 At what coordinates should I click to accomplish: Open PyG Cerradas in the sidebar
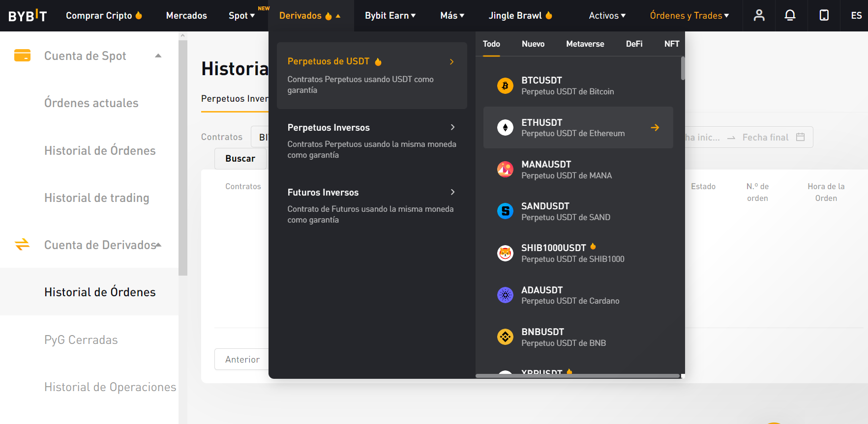(81, 339)
